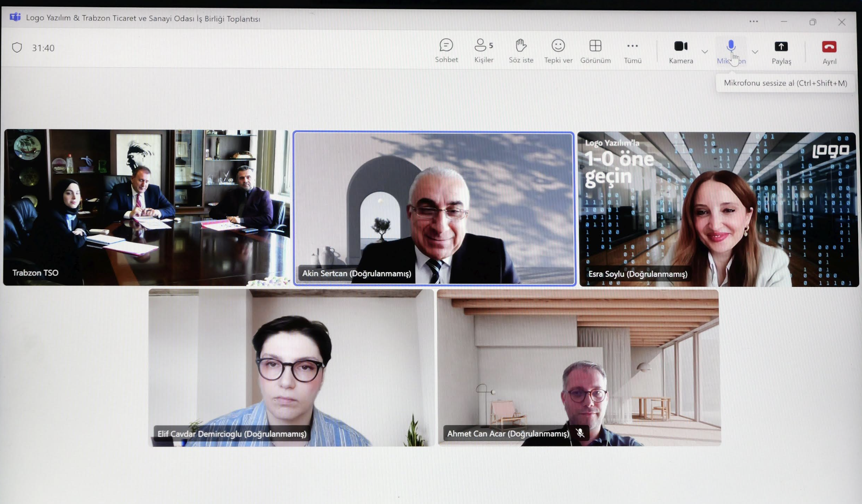This screenshot has height=504, width=862.
Task: Select Elif Cavdar Demircioglu's video tile
Action: [x=291, y=367]
